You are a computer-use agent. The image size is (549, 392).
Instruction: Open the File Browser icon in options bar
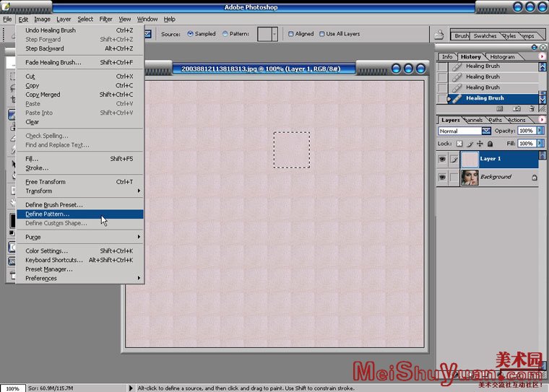[439, 35]
